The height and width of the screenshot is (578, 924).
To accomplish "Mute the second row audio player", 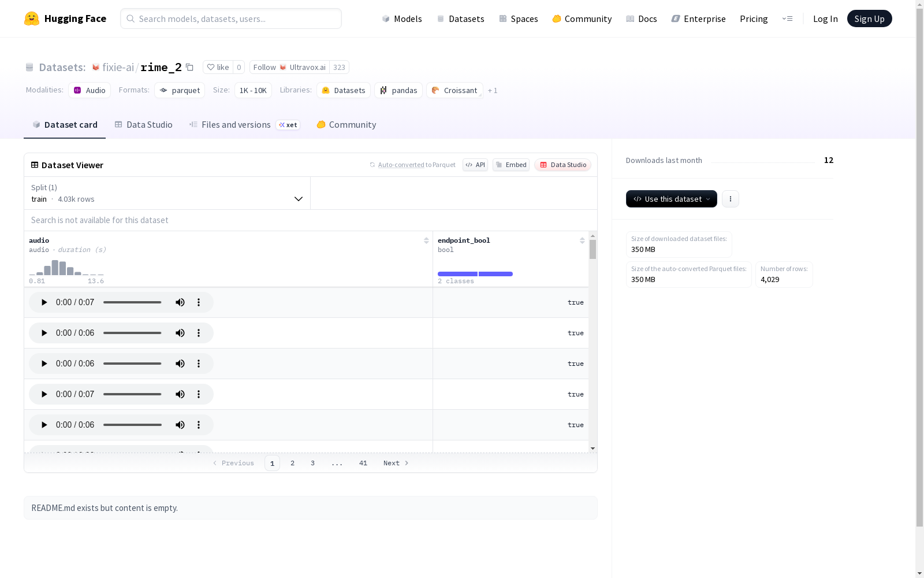I will [180, 333].
